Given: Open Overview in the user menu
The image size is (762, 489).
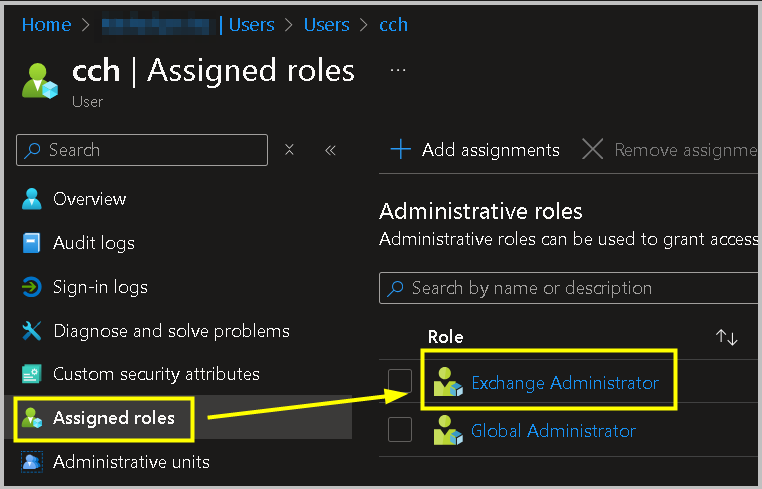Looking at the screenshot, I should point(89,199).
